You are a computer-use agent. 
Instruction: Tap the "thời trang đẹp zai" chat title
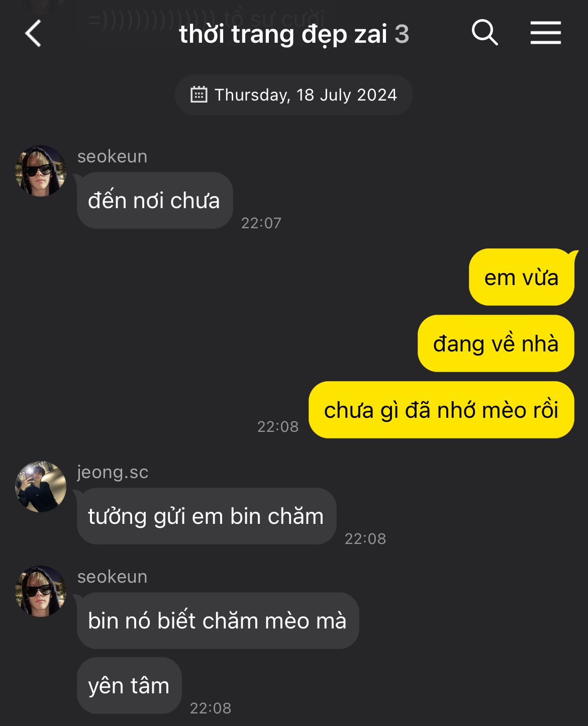283,34
